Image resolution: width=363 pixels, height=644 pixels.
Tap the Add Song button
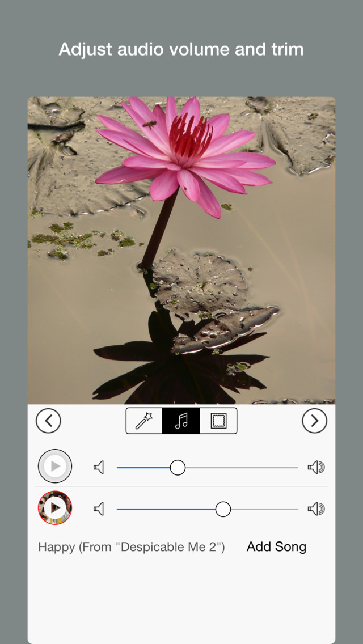point(276,547)
